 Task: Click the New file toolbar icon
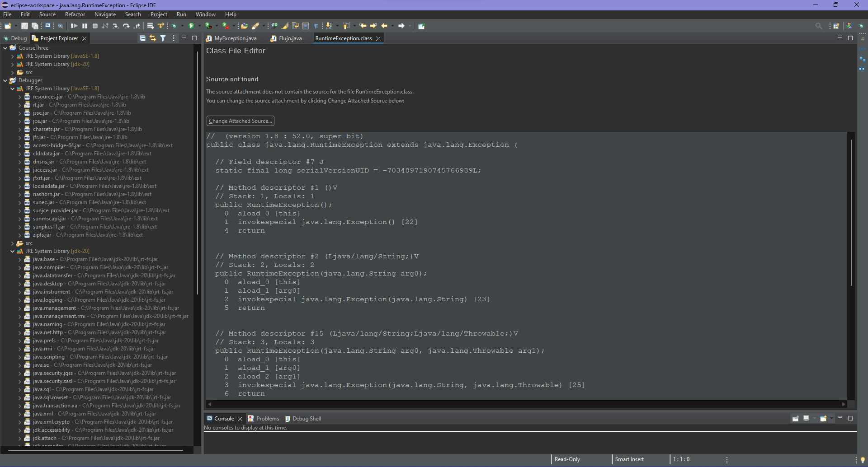point(8,26)
